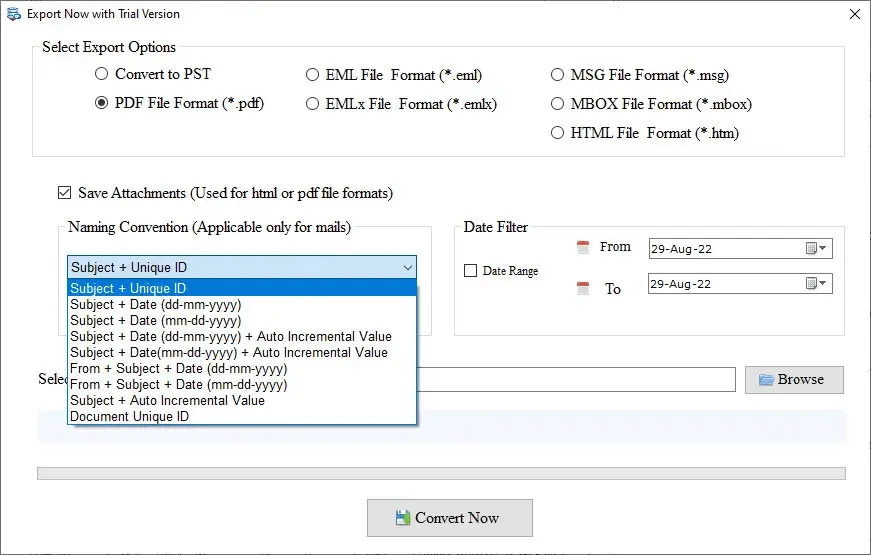Click the Convert Now button
871x555 pixels.
point(450,518)
